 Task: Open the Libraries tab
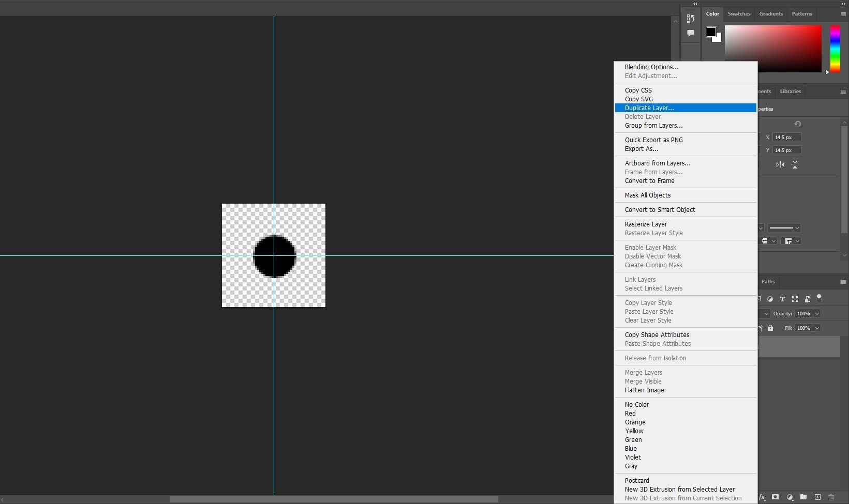pyautogui.click(x=790, y=91)
